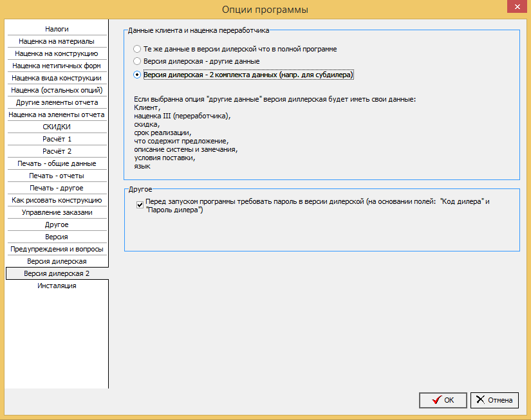Open Печать - другое options

[57, 188]
